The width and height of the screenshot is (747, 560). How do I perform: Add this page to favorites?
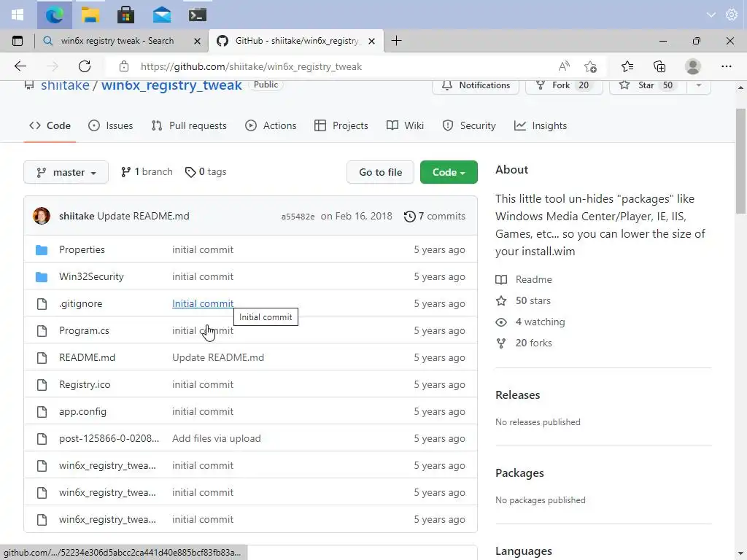(x=590, y=66)
